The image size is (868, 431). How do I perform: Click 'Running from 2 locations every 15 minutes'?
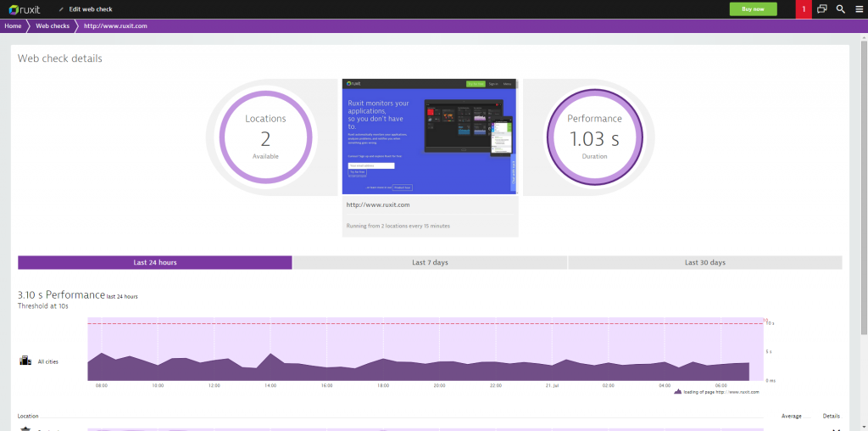pyautogui.click(x=398, y=226)
